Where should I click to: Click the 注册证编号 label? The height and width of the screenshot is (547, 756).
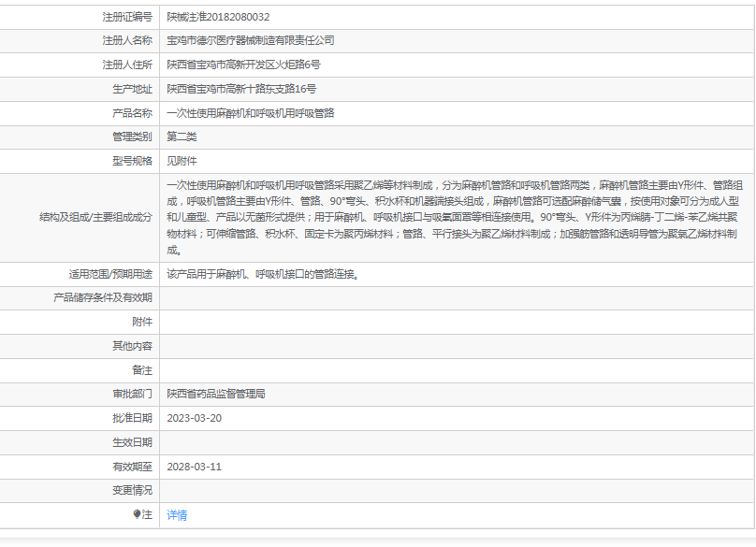tap(127, 17)
